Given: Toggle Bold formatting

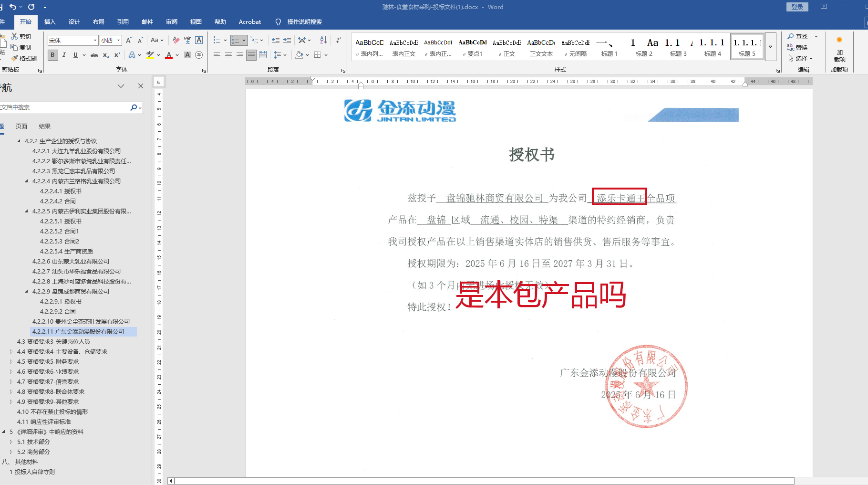Looking at the screenshot, I should (52, 55).
